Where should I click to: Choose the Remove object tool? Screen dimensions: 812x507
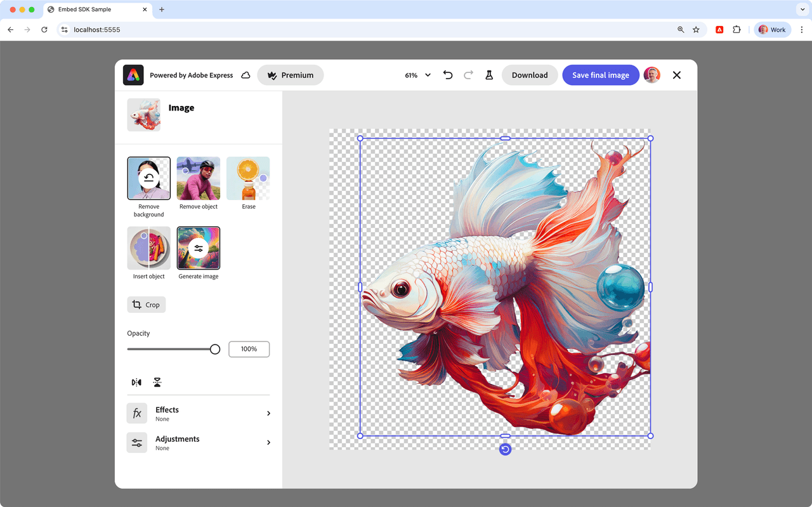point(199,178)
